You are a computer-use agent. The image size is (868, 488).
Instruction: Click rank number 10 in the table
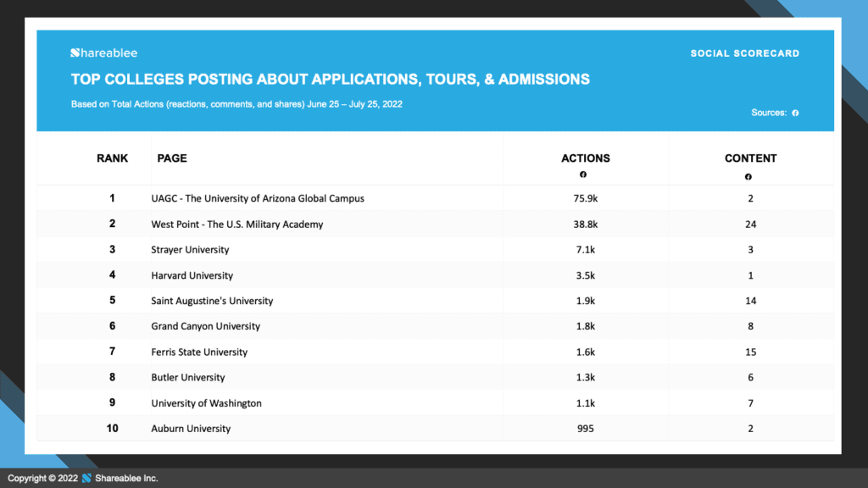[x=113, y=428]
